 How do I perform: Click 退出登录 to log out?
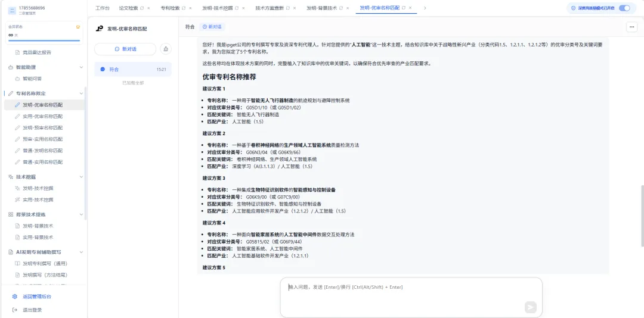[32, 310]
